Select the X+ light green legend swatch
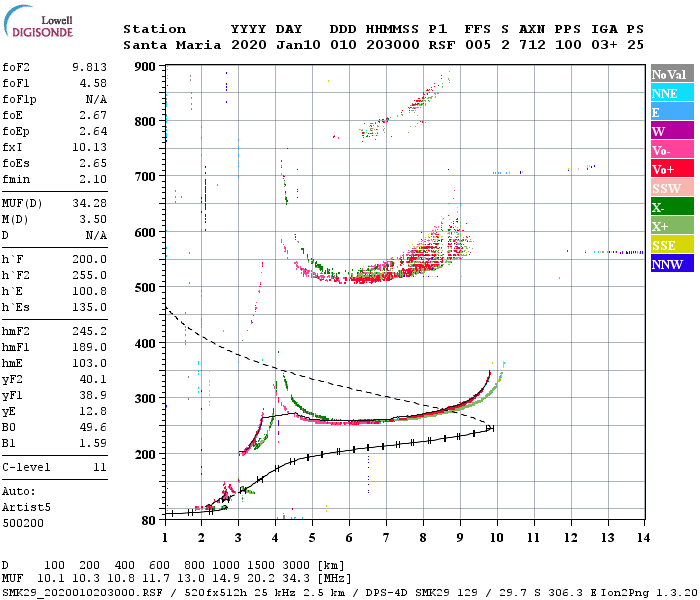 click(672, 225)
